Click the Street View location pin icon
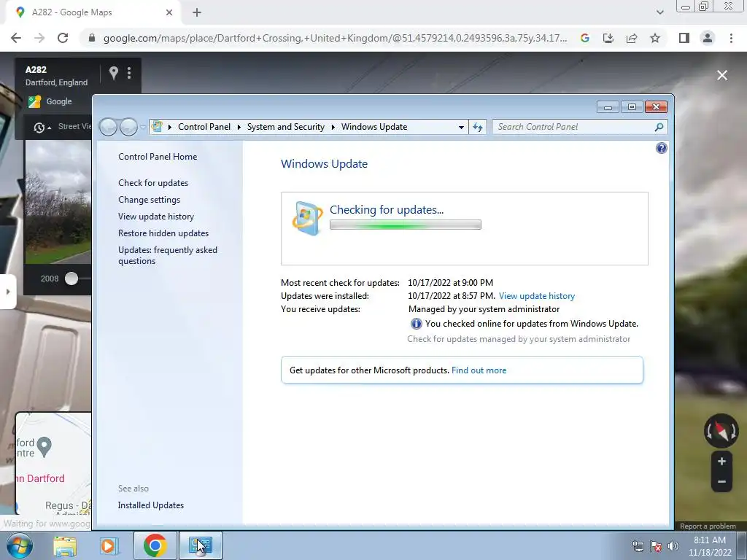The width and height of the screenshot is (747, 560). pos(113,73)
